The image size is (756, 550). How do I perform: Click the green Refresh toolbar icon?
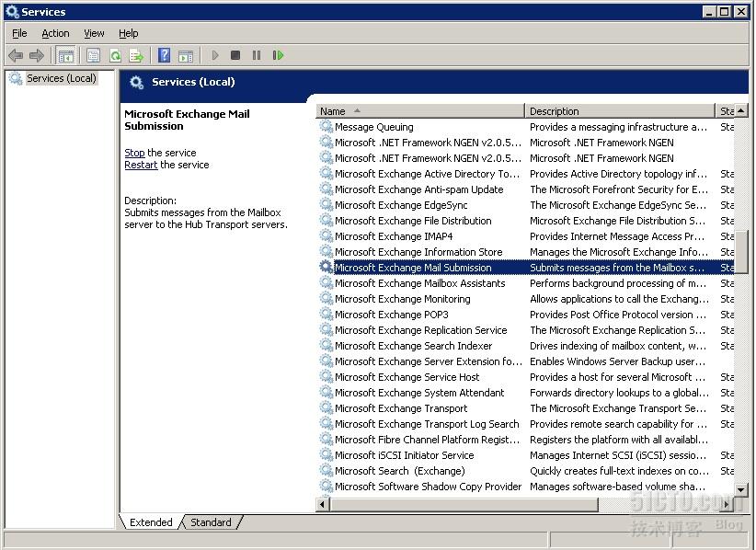tap(115, 55)
